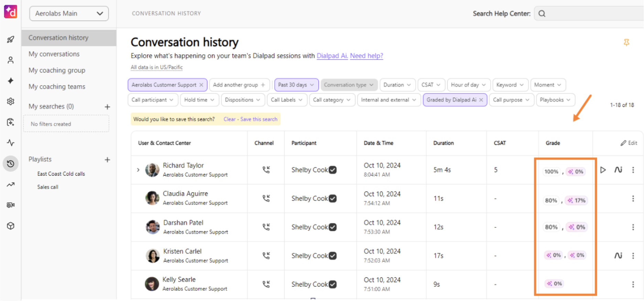Expand the Richard Taylor row

coord(138,170)
